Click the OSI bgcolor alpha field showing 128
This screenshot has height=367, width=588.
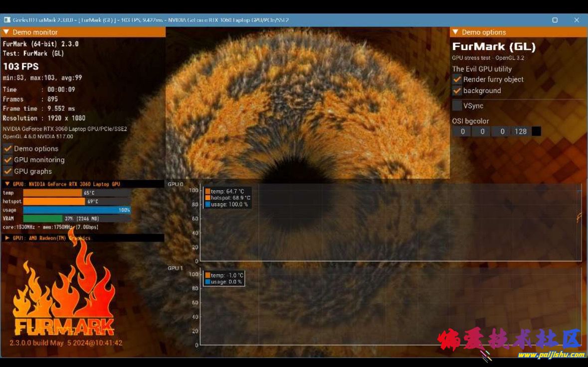tap(520, 131)
